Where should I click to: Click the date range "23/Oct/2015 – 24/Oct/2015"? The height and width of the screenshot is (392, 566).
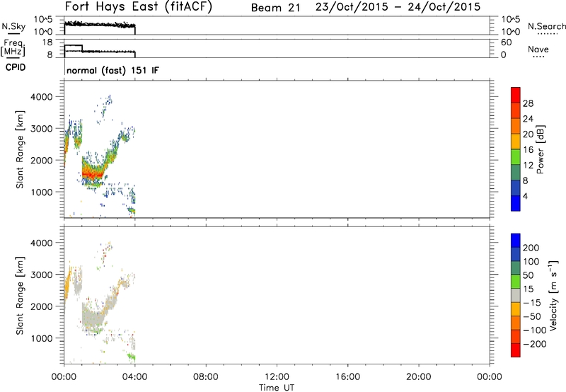point(398,7)
